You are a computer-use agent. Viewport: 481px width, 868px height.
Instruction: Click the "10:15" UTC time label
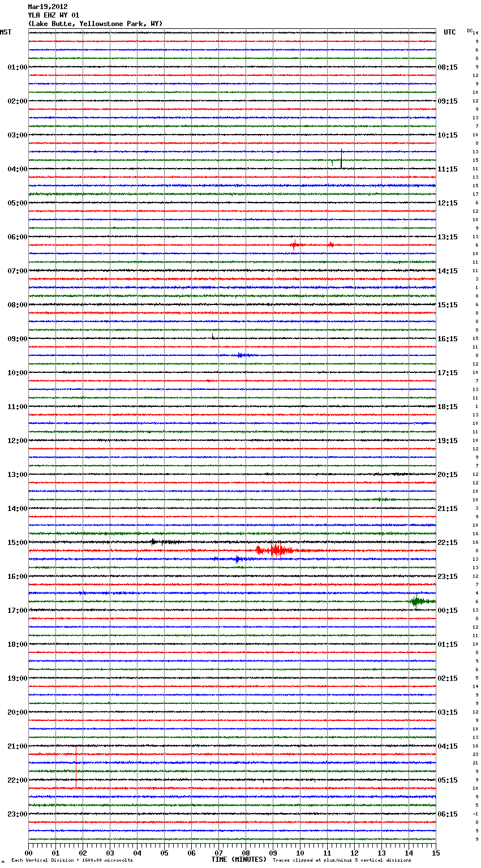pyautogui.click(x=448, y=135)
